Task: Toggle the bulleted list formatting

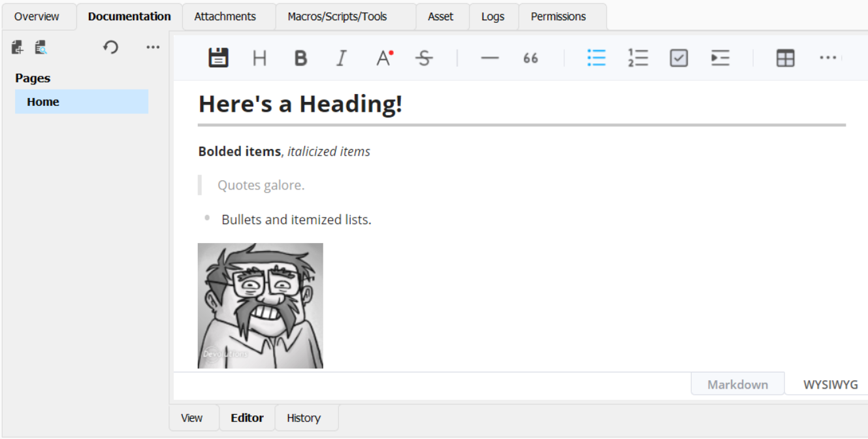Action: click(596, 57)
